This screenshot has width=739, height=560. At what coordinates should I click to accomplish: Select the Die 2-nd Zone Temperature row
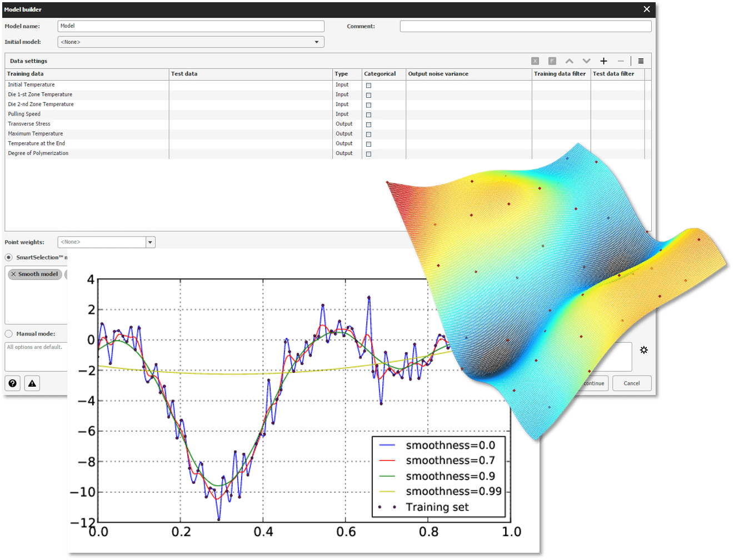(328, 104)
